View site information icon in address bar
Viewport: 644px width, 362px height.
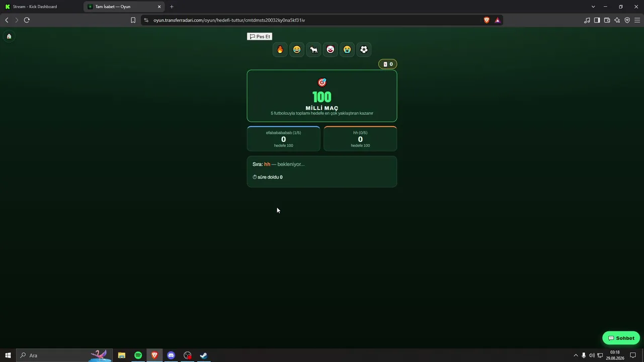(146, 20)
